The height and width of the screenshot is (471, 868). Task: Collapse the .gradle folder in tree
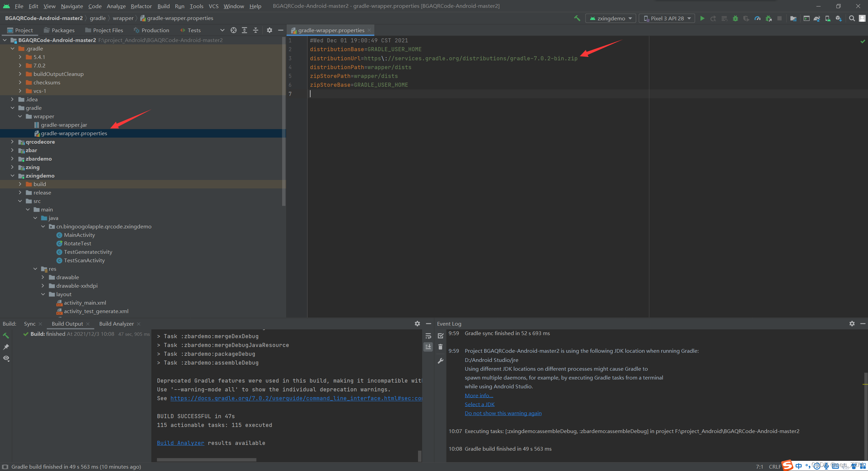tap(13, 48)
